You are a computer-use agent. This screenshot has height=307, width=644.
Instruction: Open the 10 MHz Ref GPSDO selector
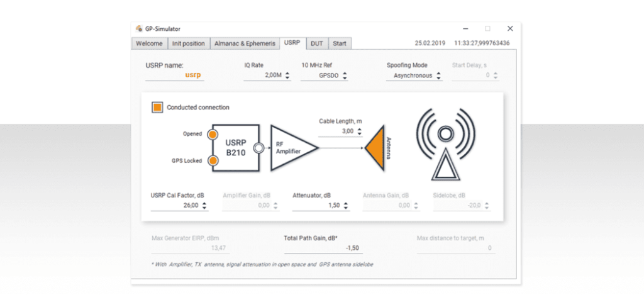tap(325, 75)
